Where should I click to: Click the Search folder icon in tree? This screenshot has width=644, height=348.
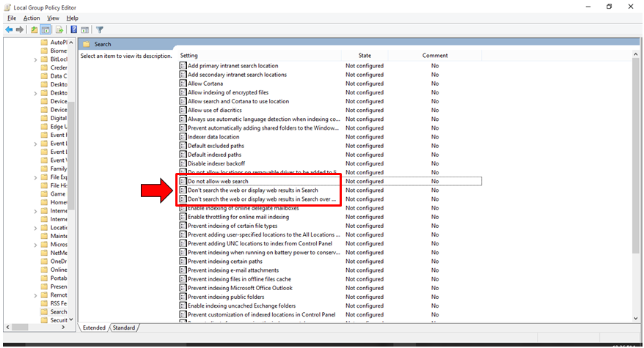click(44, 312)
